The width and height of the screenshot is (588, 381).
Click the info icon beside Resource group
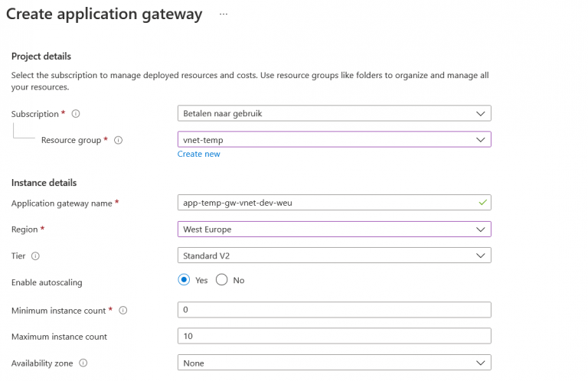click(119, 140)
